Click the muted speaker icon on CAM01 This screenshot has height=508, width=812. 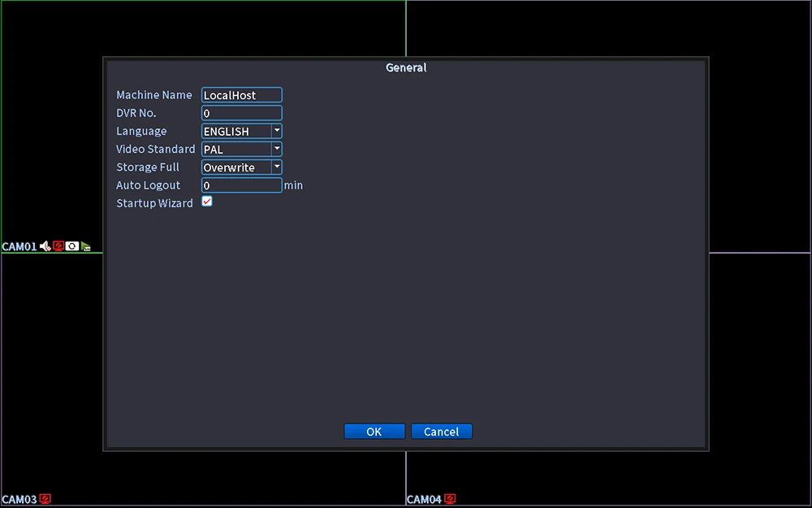point(45,246)
